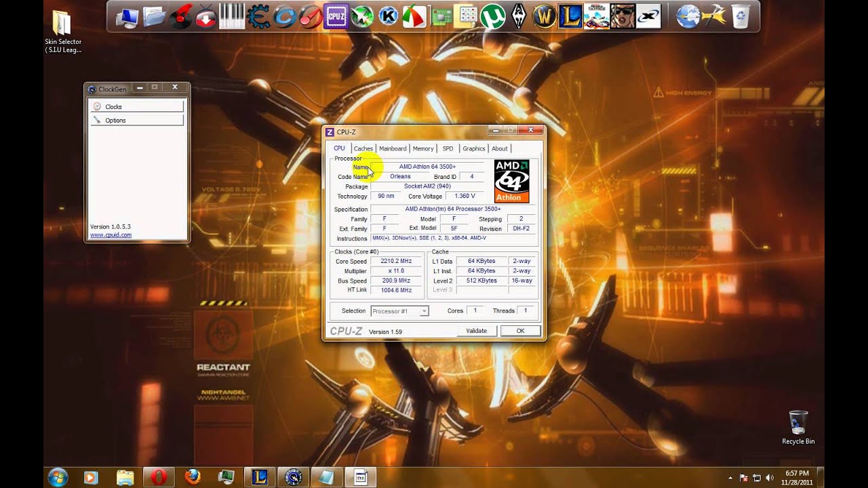Click the piano keyboard icon in the dock
Screen dimensions: 868x488
point(232,17)
